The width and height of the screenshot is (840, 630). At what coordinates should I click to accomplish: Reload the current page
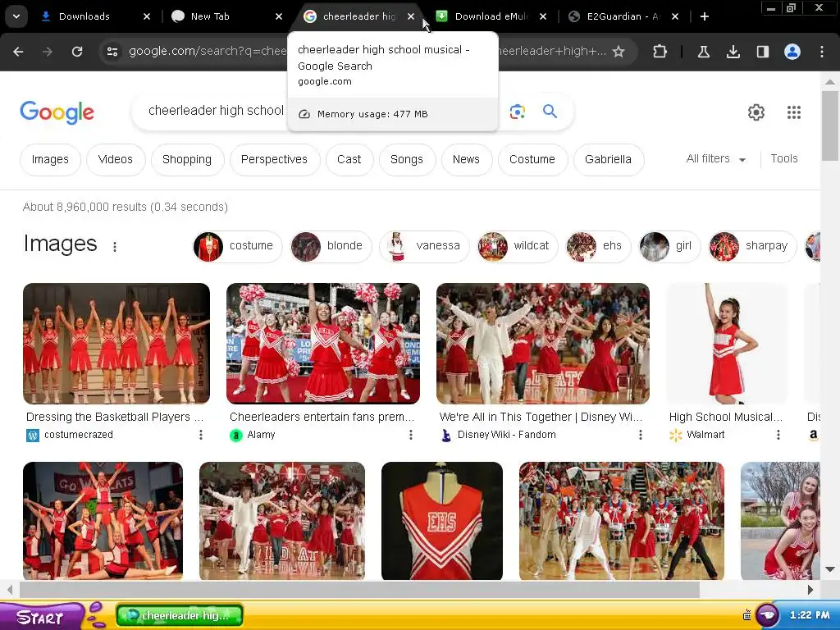point(77,52)
